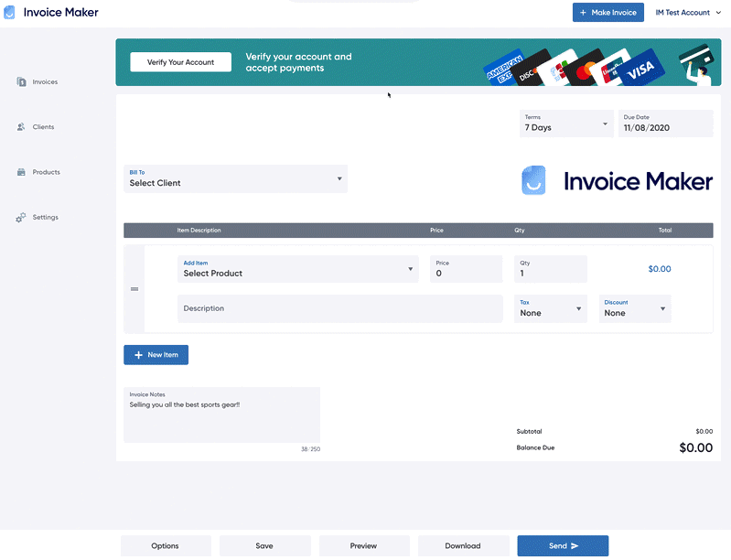731x560 pixels.
Task: Open the Tax dropdown
Action: tap(551, 308)
